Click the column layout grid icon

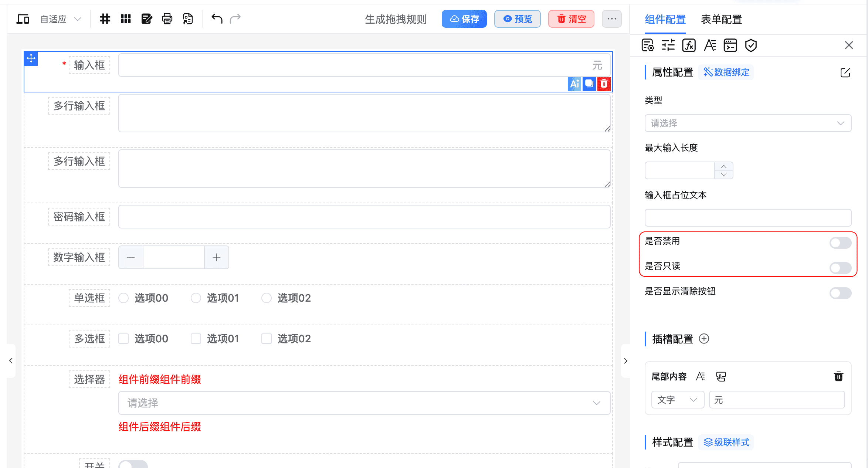(126, 19)
